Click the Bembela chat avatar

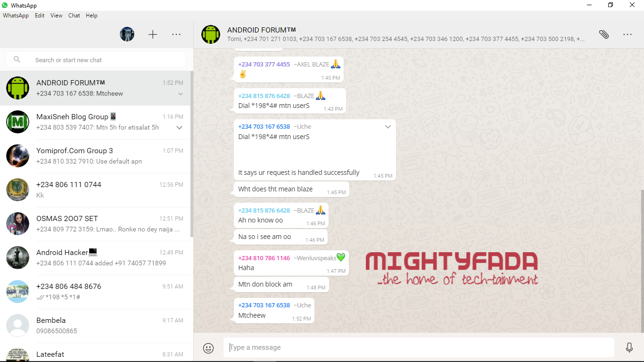coord(17,325)
